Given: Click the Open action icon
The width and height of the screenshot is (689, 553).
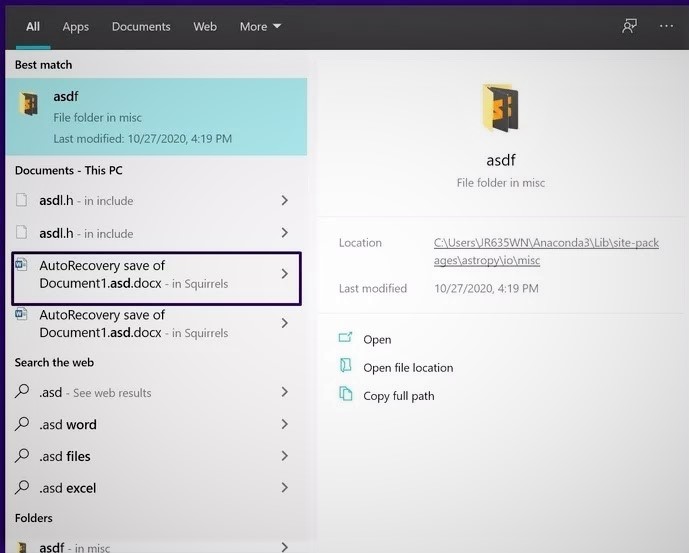Looking at the screenshot, I should [x=346, y=339].
